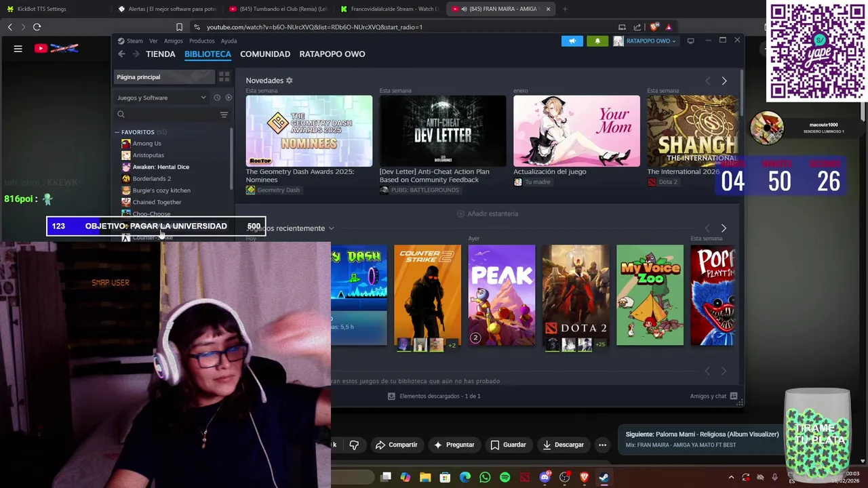This screenshot has height=488, width=868.
Task: Open File Explorer from the taskbar
Action: click(x=425, y=477)
